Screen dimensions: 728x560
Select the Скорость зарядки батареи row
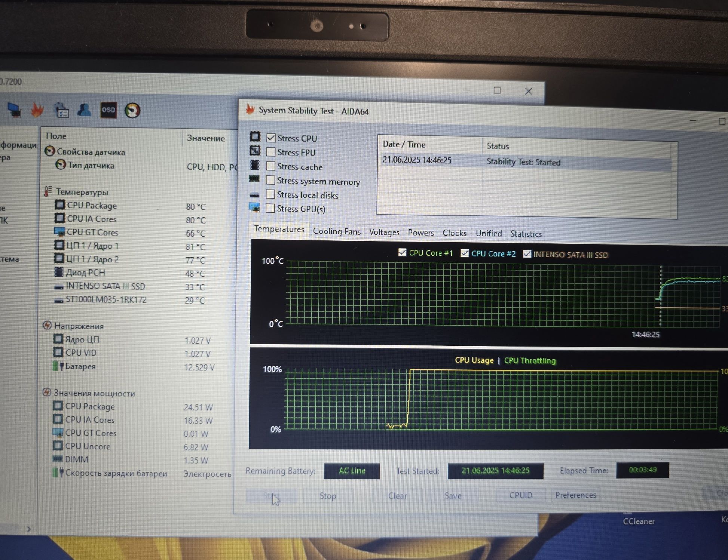[x=142, y=473]
